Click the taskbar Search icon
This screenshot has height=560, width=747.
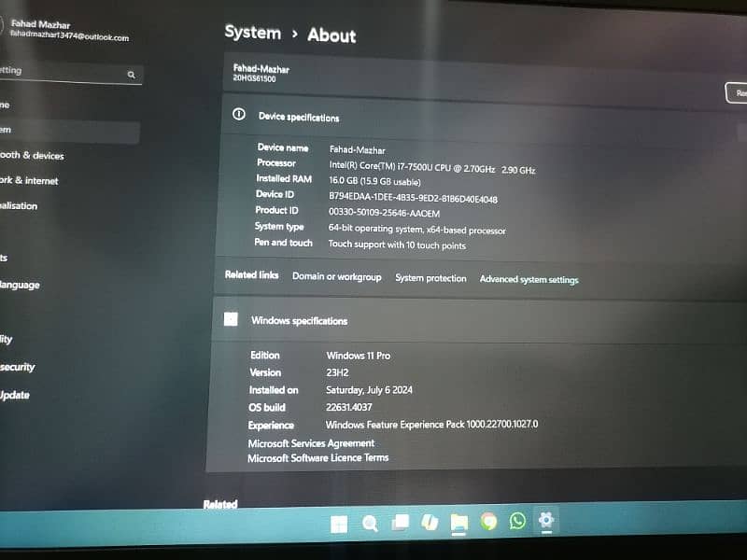(370, 524)
